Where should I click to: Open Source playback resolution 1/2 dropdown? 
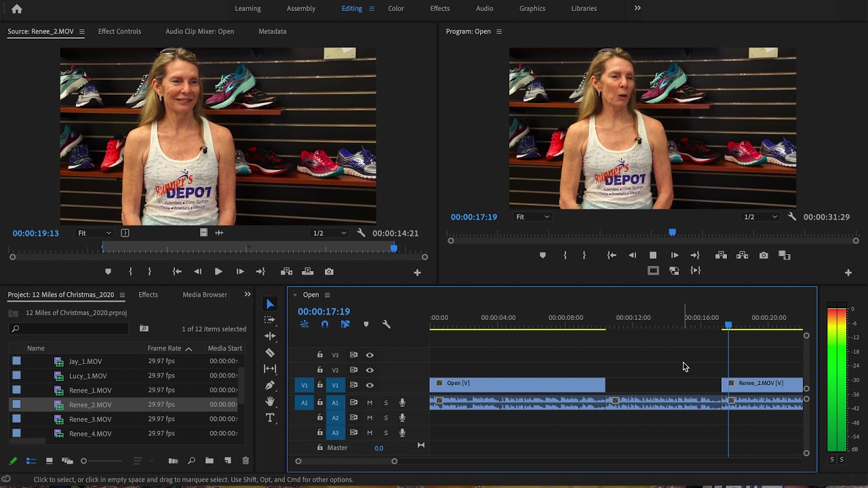[330, 233]
